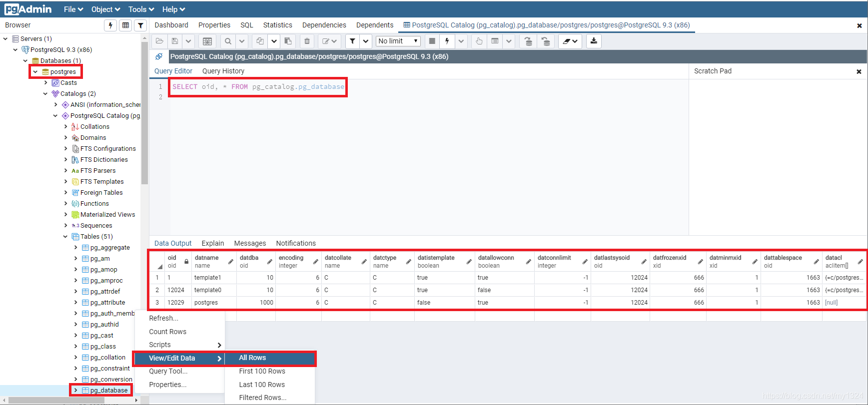Click the Delete rows trash icon

point(307,41)
